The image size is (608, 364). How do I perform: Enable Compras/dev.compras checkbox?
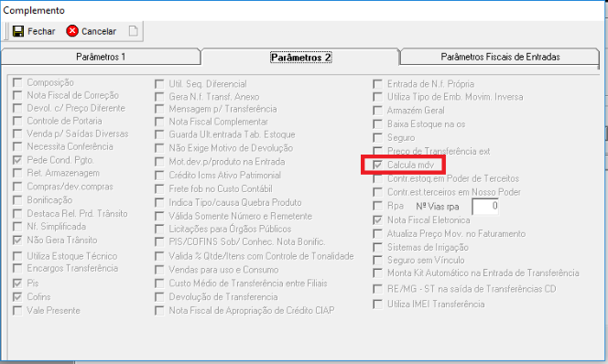(17, 187)
